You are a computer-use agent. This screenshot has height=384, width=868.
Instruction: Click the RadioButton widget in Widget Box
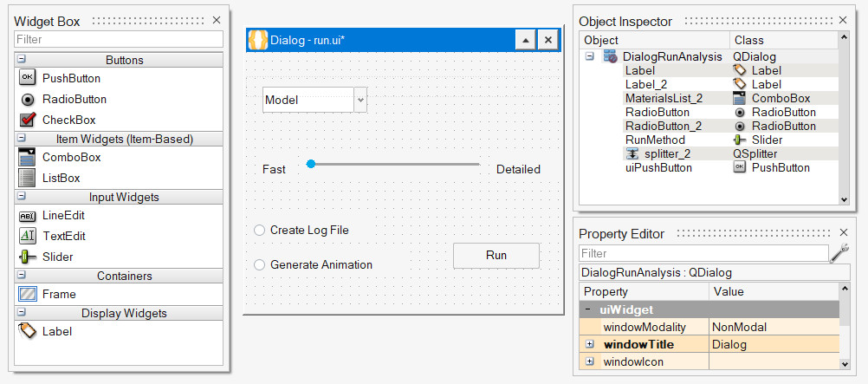coord(74,99)
